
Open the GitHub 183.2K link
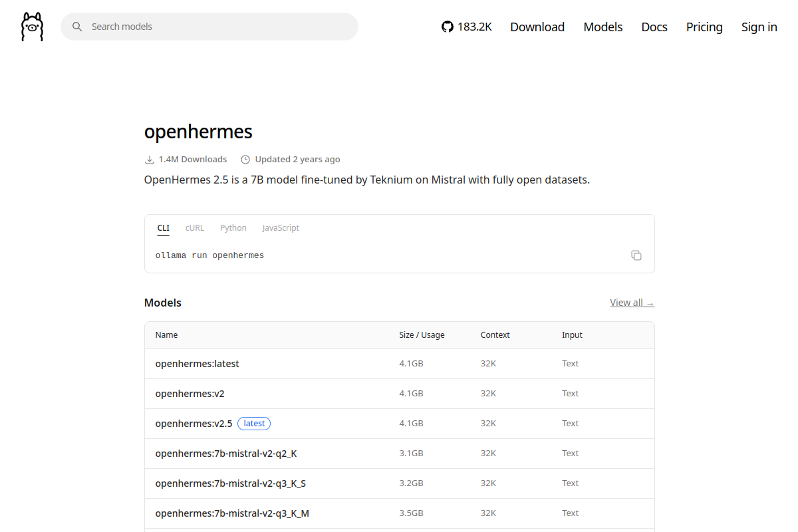[467, 27]
